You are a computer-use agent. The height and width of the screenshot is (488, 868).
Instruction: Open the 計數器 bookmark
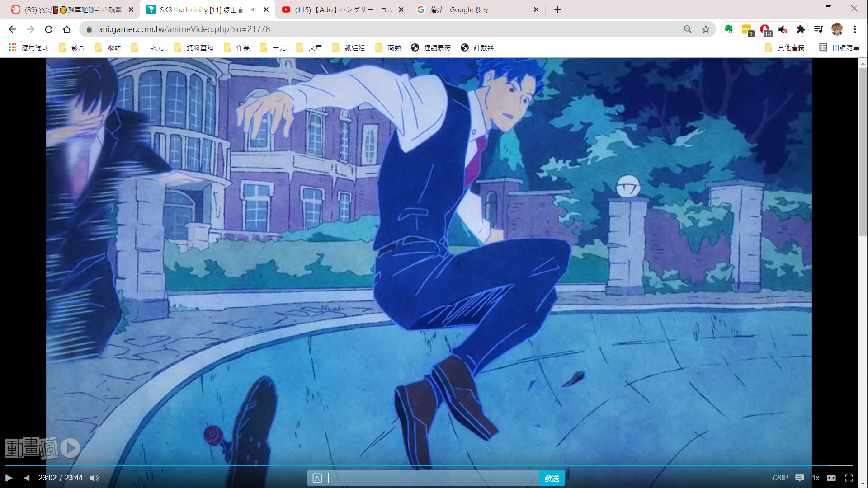(x=477, y=47)
